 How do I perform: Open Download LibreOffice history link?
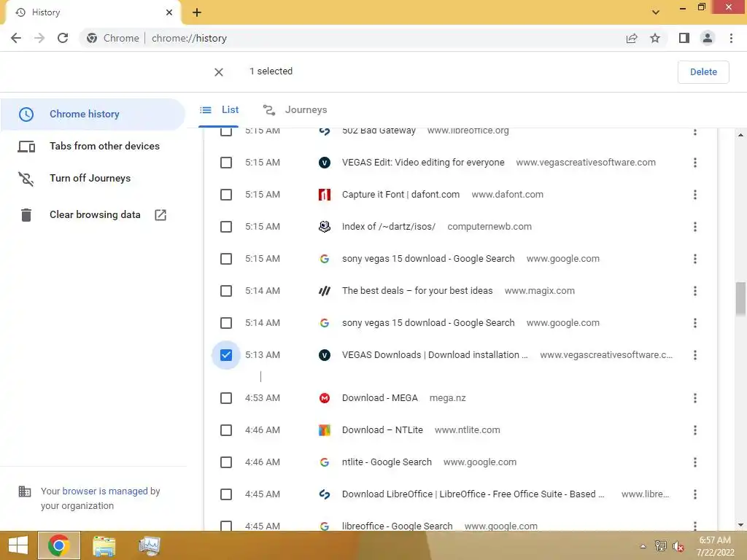pyautogui.click(x=473, y=494)
